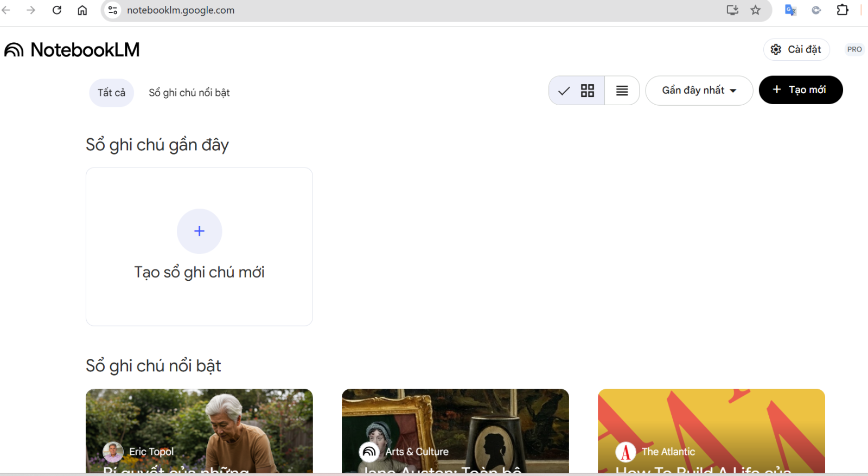The image size is (868, 476).
Task: Open the site information icon beside the URL
Action: pos(113,10)
